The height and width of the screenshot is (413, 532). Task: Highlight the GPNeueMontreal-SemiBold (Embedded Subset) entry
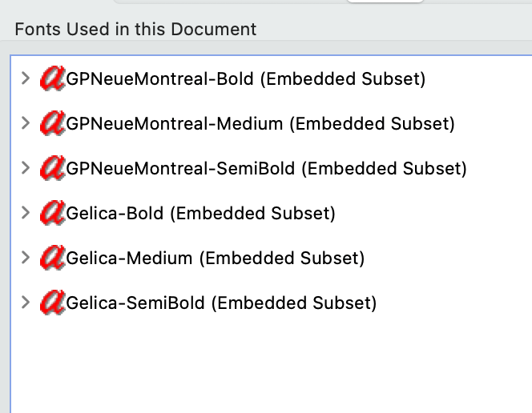[x=266, y=169]
